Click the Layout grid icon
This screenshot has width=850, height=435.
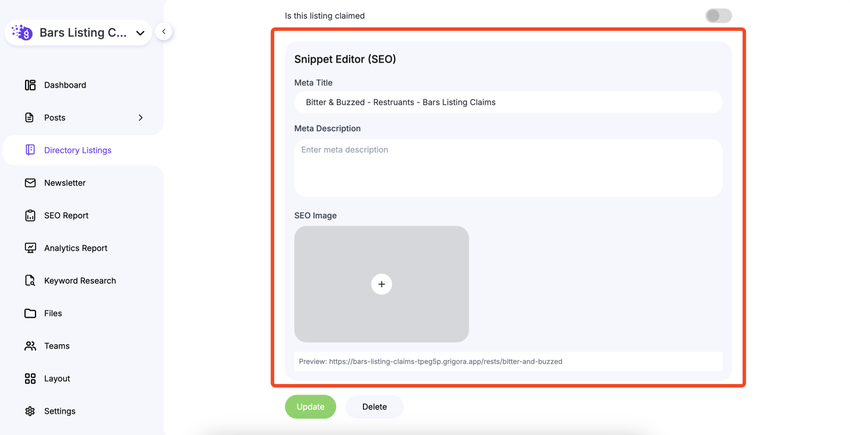30,379
